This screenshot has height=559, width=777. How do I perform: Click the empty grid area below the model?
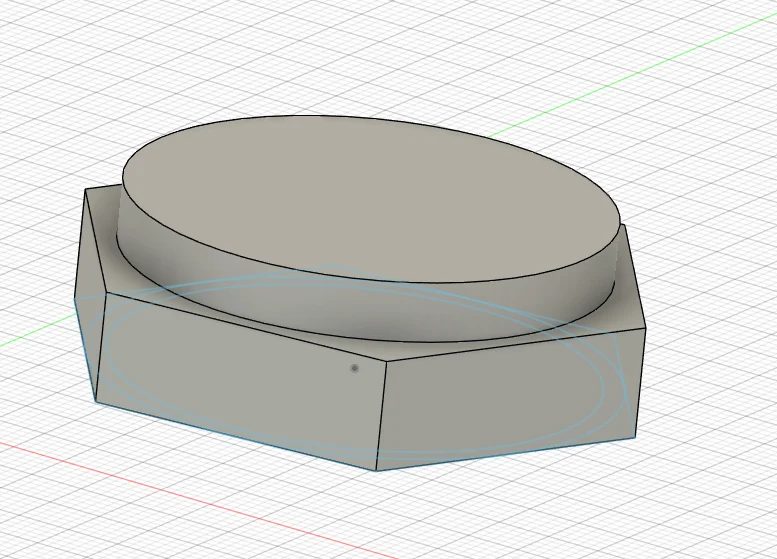pos(545,515)
